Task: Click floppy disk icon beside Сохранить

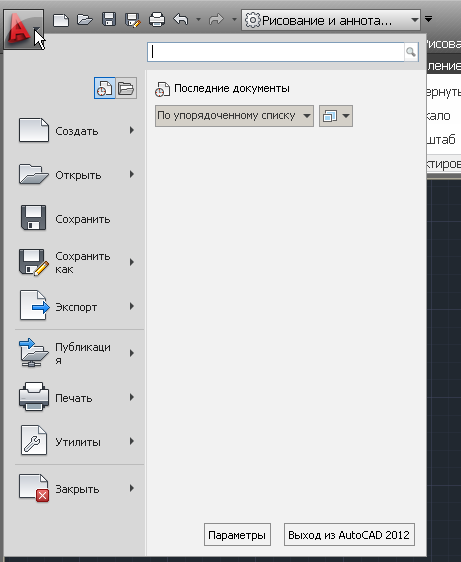Action: coord(33,218)
